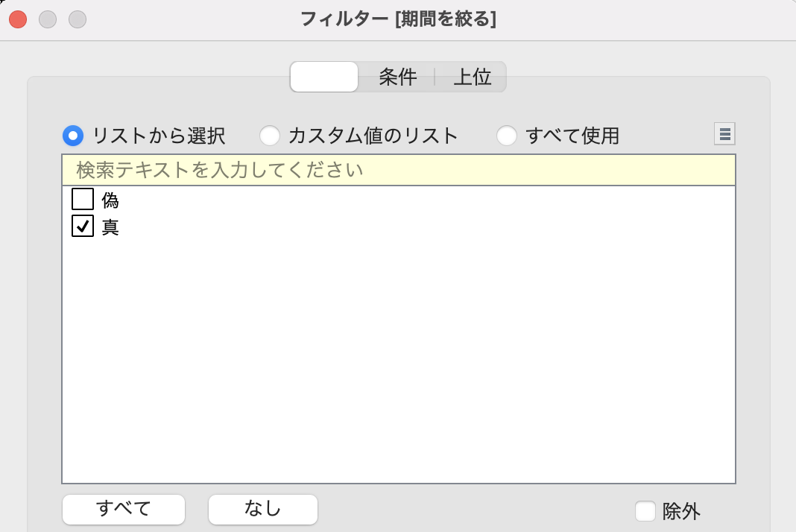Choose すべて使用 option
796x532 pixels.
point(508,136)
